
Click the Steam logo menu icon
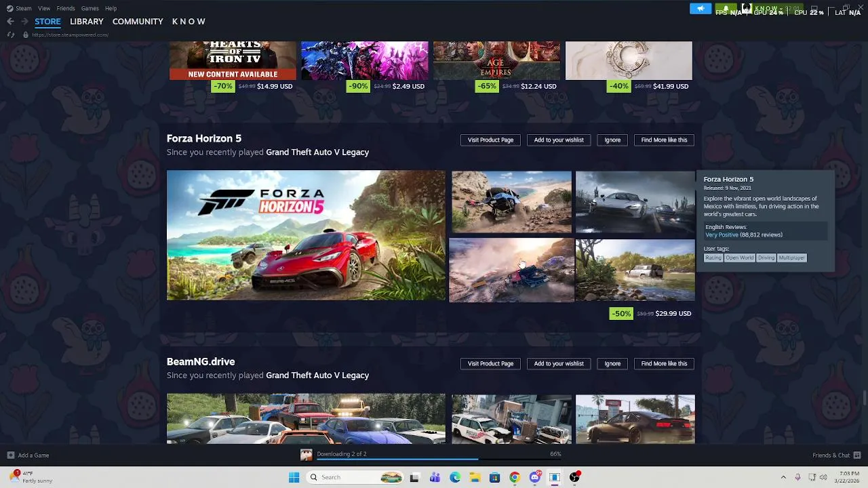tap(9, 8)
